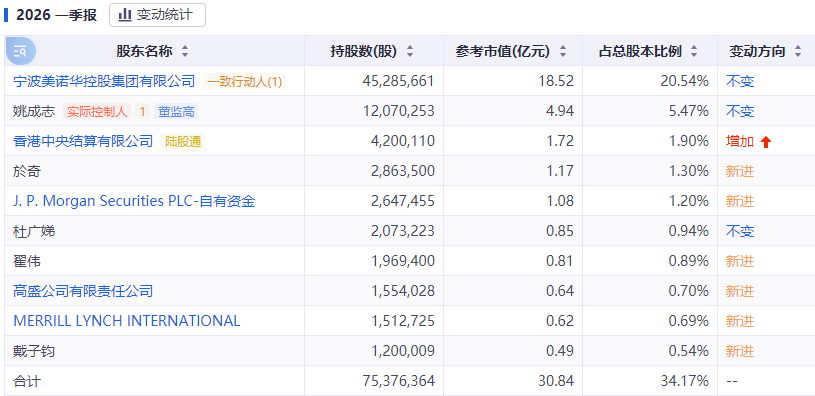Click shareholder name 戴子钧
Image resolution: width=815 pixels, height=396 pixels.
coord(34,351)
